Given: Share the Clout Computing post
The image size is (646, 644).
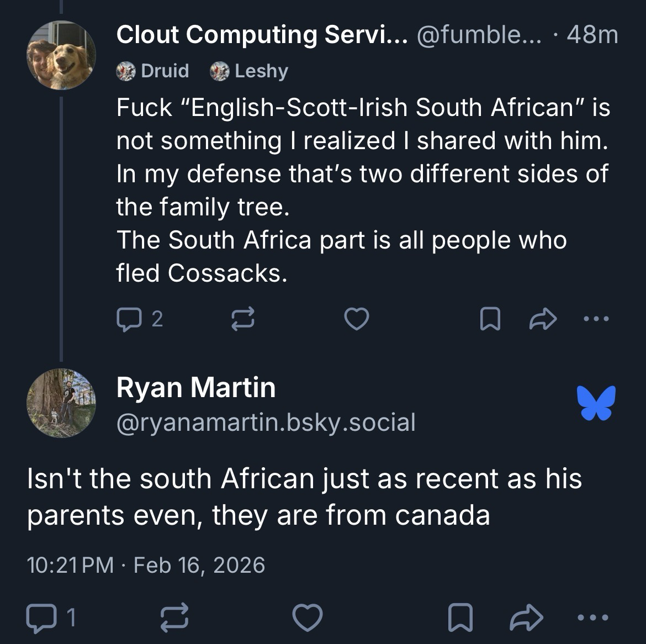Looking at the screenshot, I should [543, 319].
